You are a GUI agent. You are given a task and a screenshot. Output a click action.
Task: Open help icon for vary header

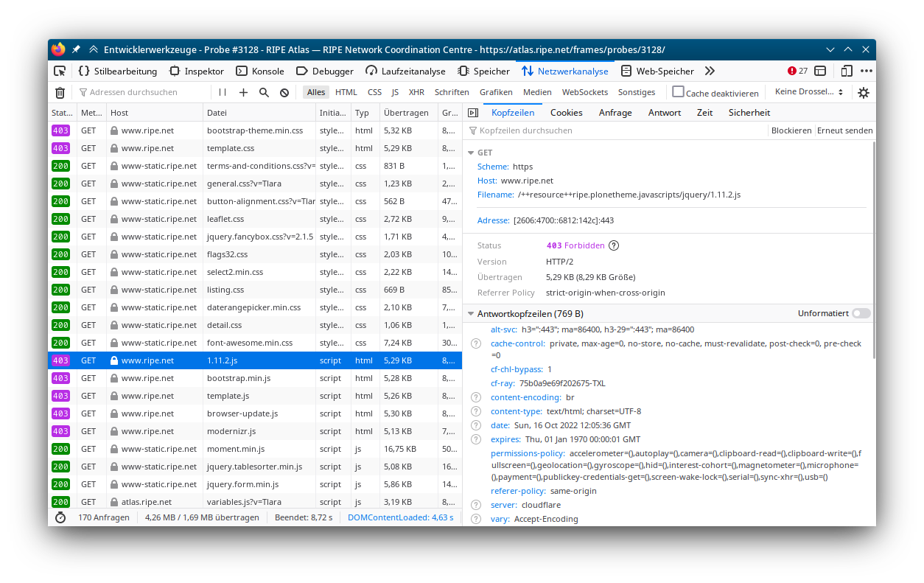point(476,520)
